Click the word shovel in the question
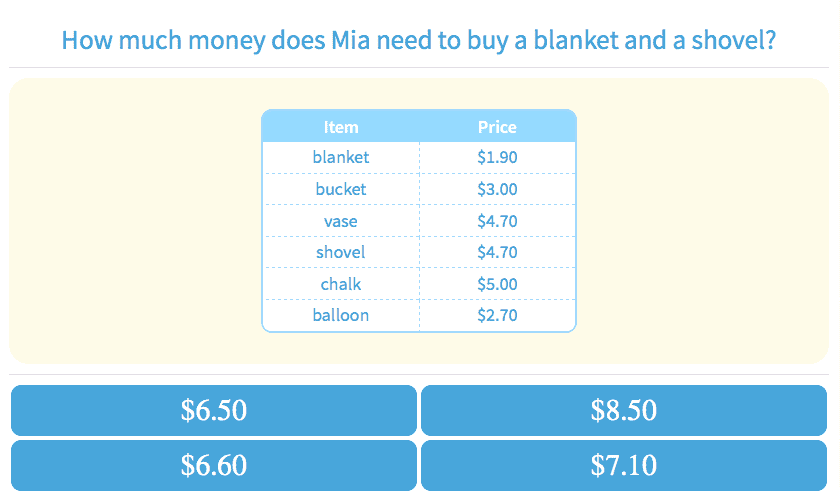 tap(735, 41)
